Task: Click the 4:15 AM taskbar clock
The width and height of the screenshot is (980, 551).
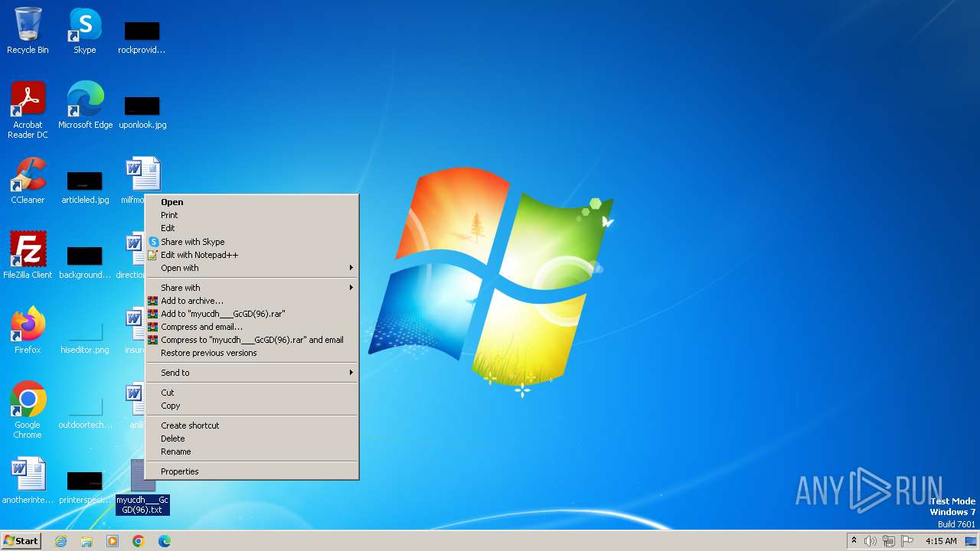Action: coord(941,541)
